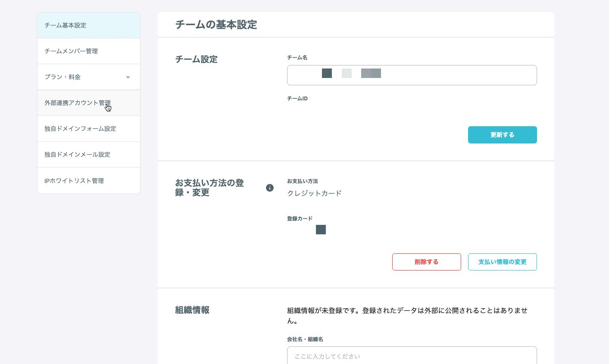This screenshot has width=609, height=364.
Task: Click 支払い情報の変更 button
Action: coord(503,262)
